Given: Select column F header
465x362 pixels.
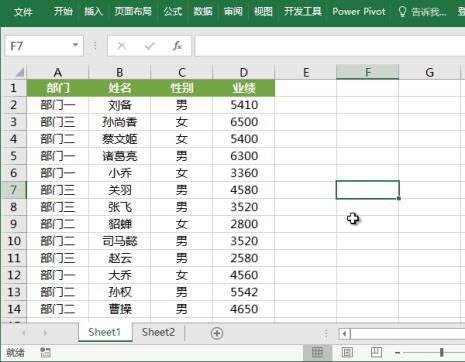Looking at the screenshot, I should pyautogui.click(x=367, y=72).
